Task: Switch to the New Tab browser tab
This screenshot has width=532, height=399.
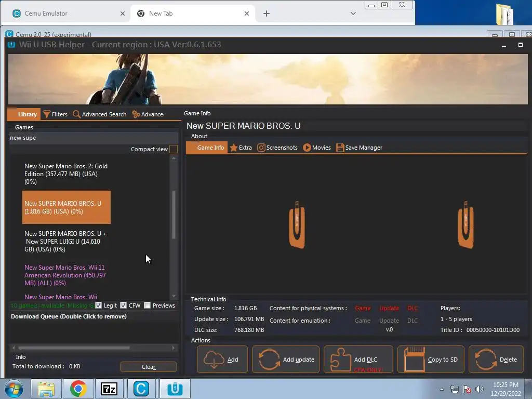Action: pyautogui.click(x=192, y=14)
